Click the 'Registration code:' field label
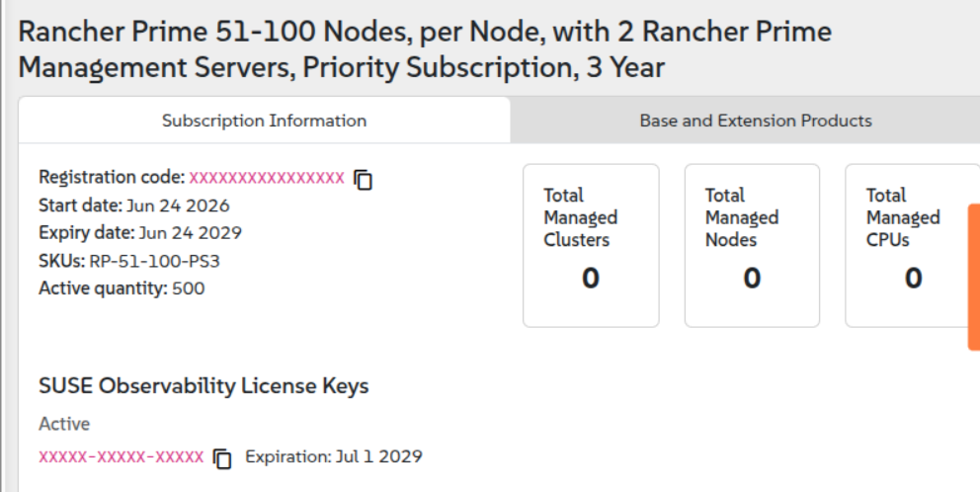 (112, 178)
